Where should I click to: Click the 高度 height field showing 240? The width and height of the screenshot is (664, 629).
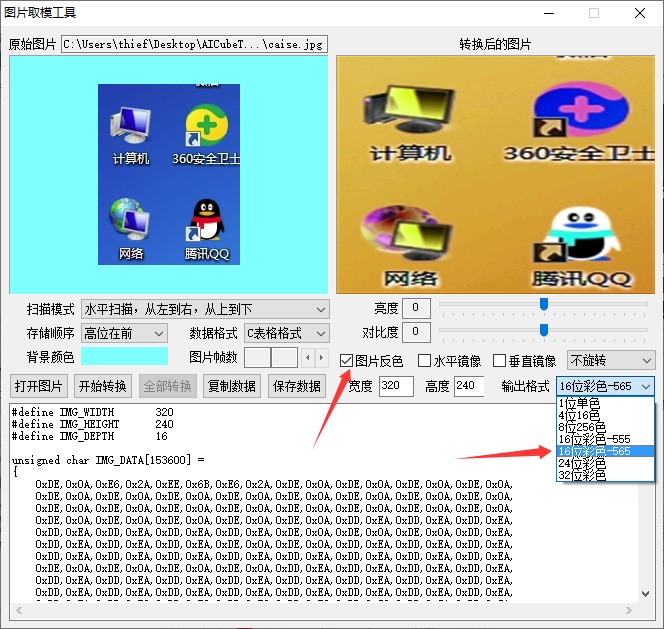[x=469, y=386]
